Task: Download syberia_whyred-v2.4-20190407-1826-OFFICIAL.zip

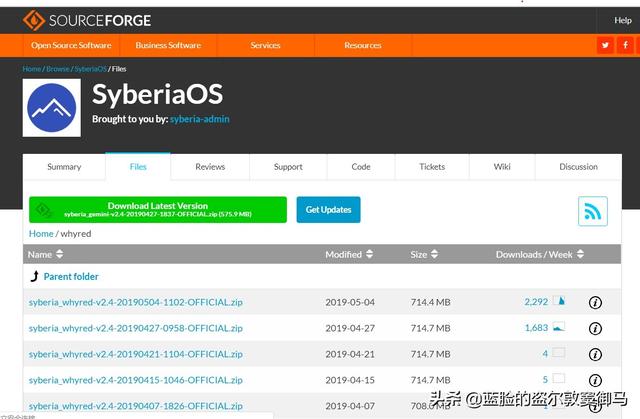Action: [x=136, y=406]
